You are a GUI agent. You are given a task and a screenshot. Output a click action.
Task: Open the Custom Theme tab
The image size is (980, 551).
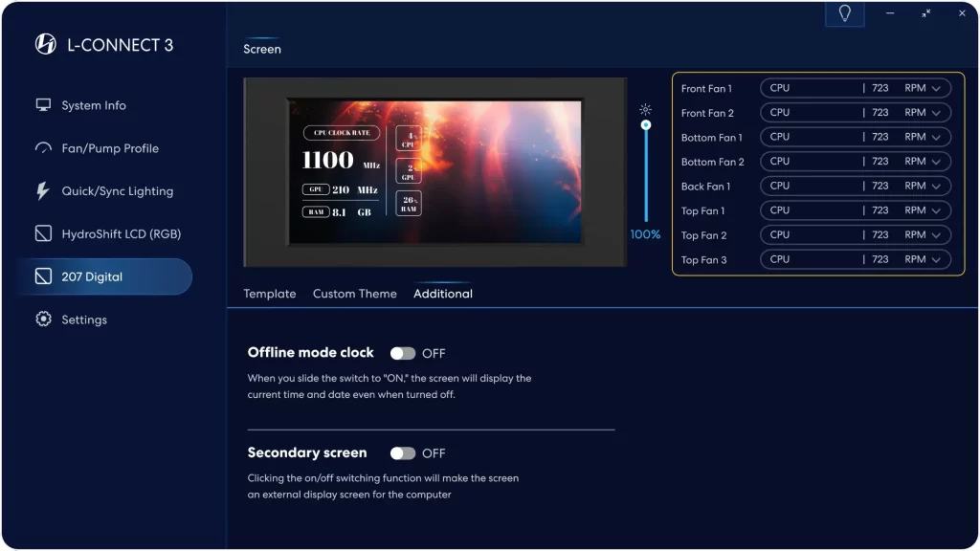354,294
